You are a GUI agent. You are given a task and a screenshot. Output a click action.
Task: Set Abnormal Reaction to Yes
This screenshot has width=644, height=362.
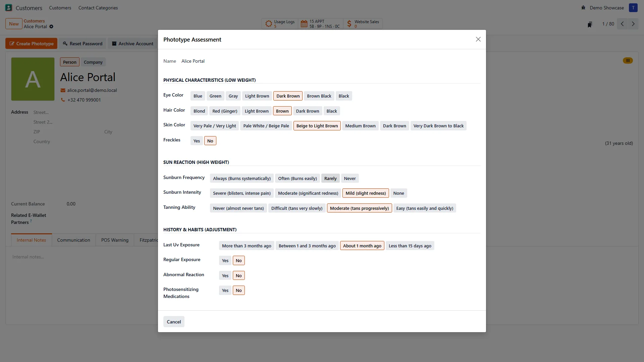coord(225,276)
